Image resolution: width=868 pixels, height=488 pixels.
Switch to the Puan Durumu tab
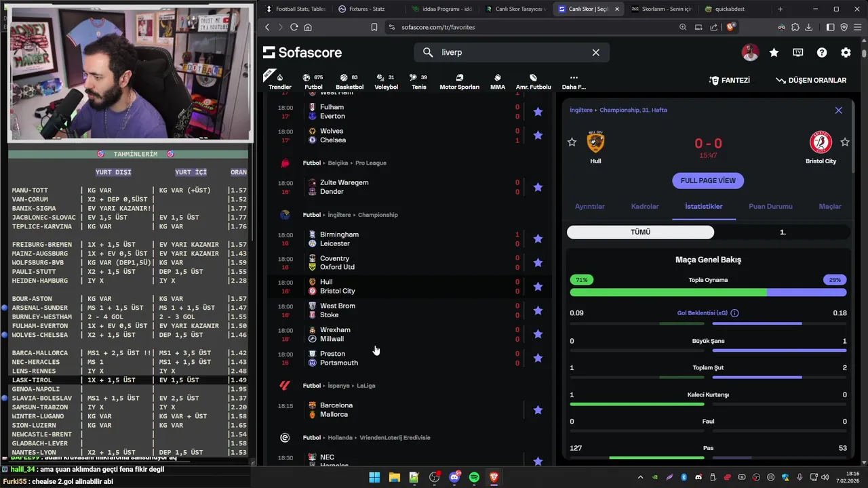tap(770, 206)
